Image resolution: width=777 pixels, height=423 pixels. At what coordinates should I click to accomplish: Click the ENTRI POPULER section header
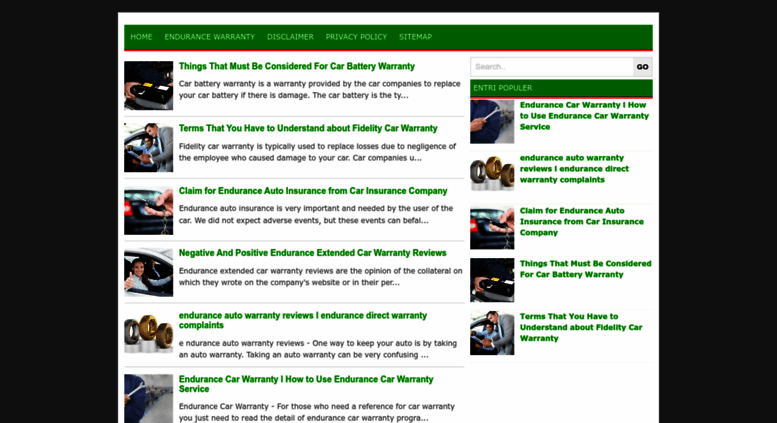(561, 88)
